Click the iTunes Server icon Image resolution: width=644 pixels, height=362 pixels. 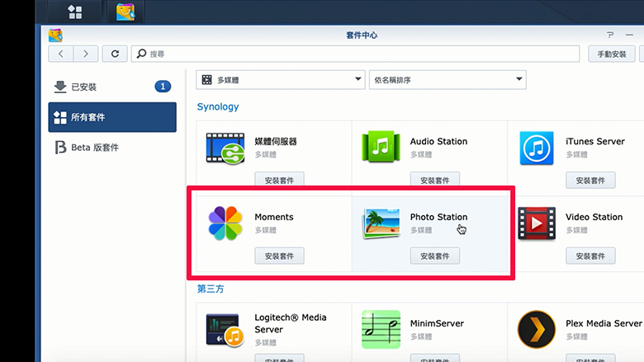pos(537,148)
